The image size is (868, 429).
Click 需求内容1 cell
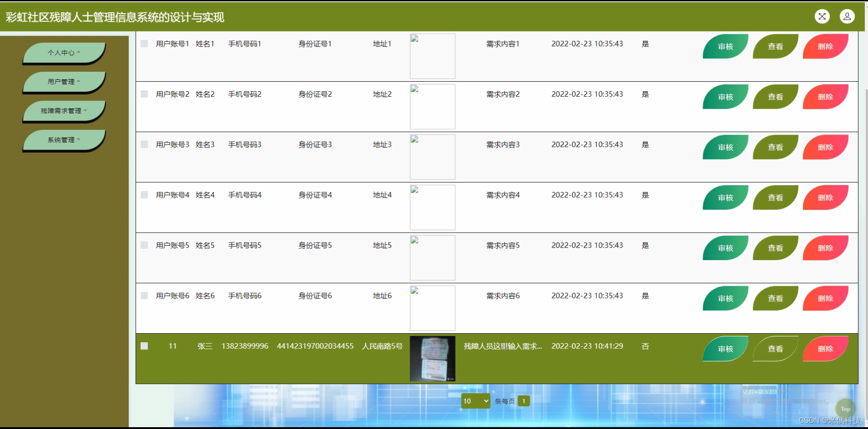pos(503,44)
